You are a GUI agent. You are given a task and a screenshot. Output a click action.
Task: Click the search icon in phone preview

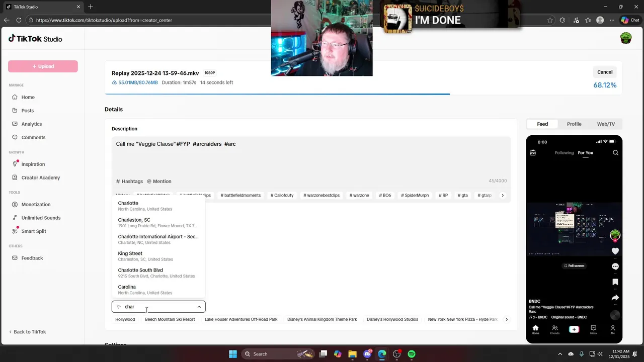pyautogui.click(x=615, y=152)
